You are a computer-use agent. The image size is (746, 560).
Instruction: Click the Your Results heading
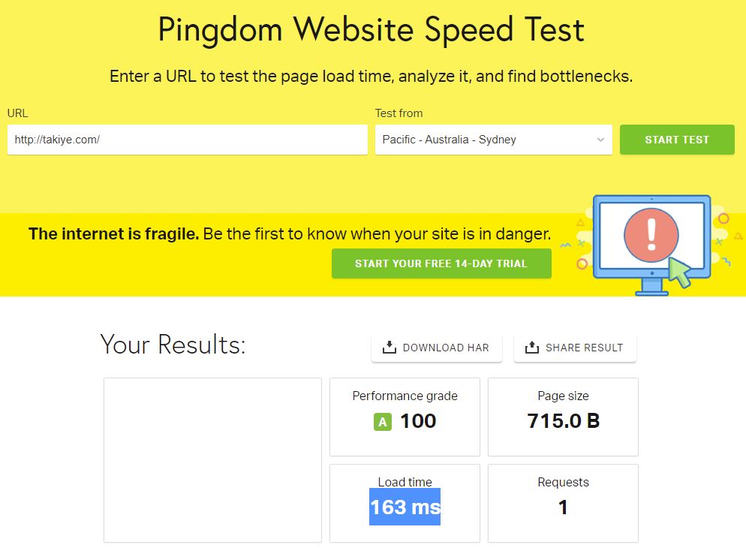(x=173, y=344)
